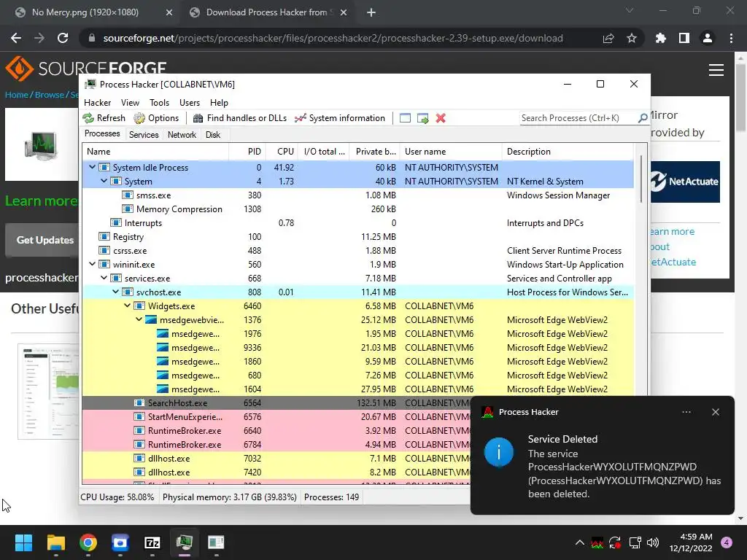Bookmark this page with the star icon
Viewport: 747px width, 560px height.
pyautogui.click(x=632, y=38)
